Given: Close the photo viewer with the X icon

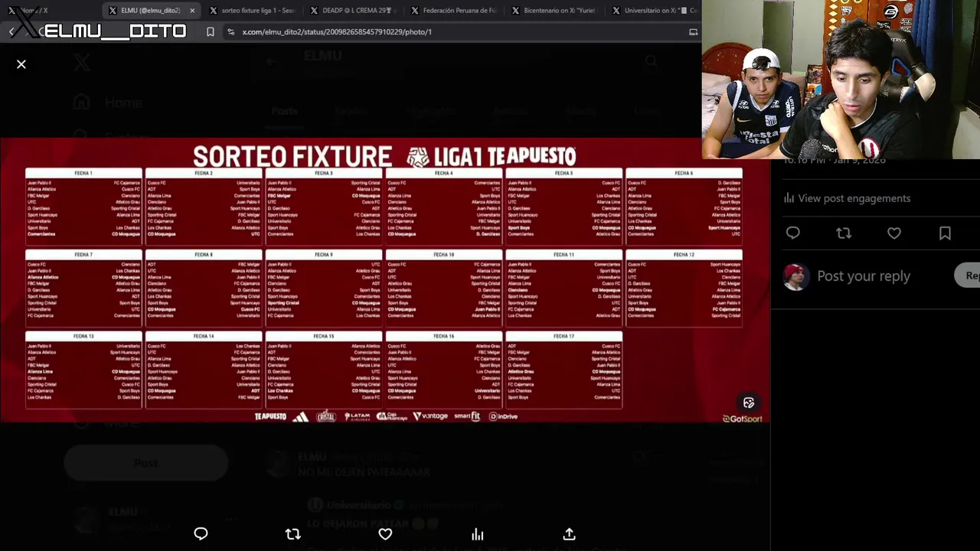Looking at the screenshot, I should point(21,64).
